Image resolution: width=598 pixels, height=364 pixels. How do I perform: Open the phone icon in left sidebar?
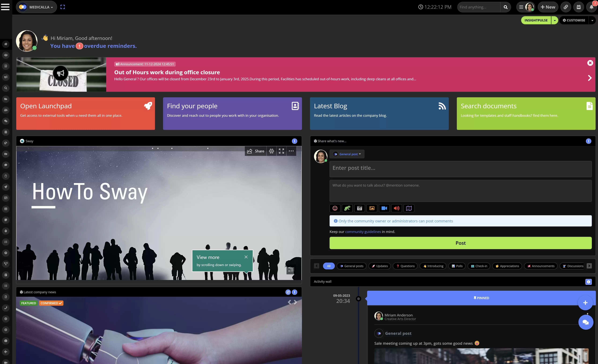[6, 308]
